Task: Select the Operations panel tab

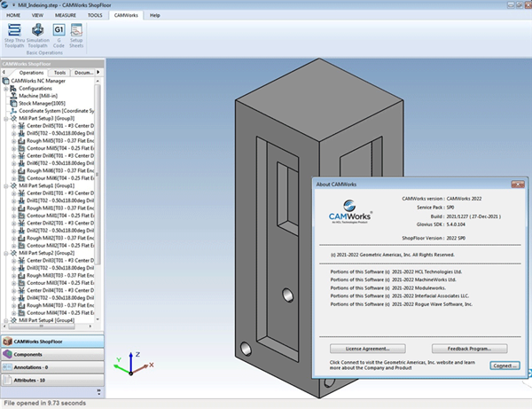Action: [x=31, y=73]
